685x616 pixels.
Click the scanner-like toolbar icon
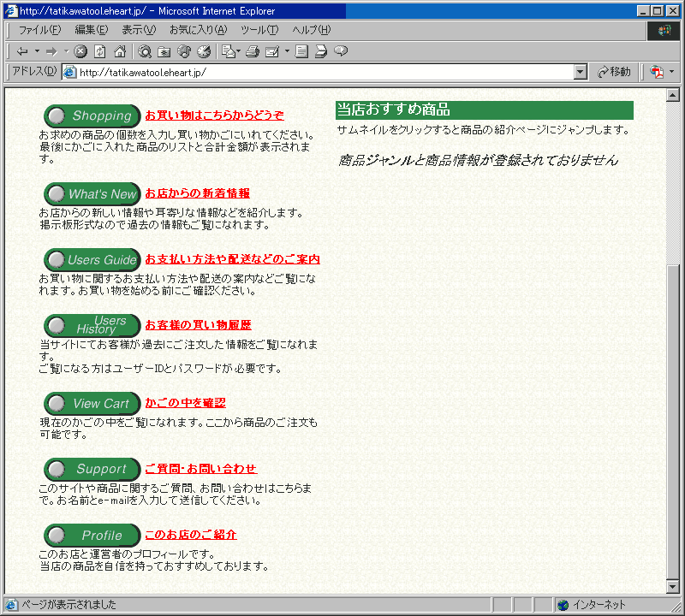321,51
